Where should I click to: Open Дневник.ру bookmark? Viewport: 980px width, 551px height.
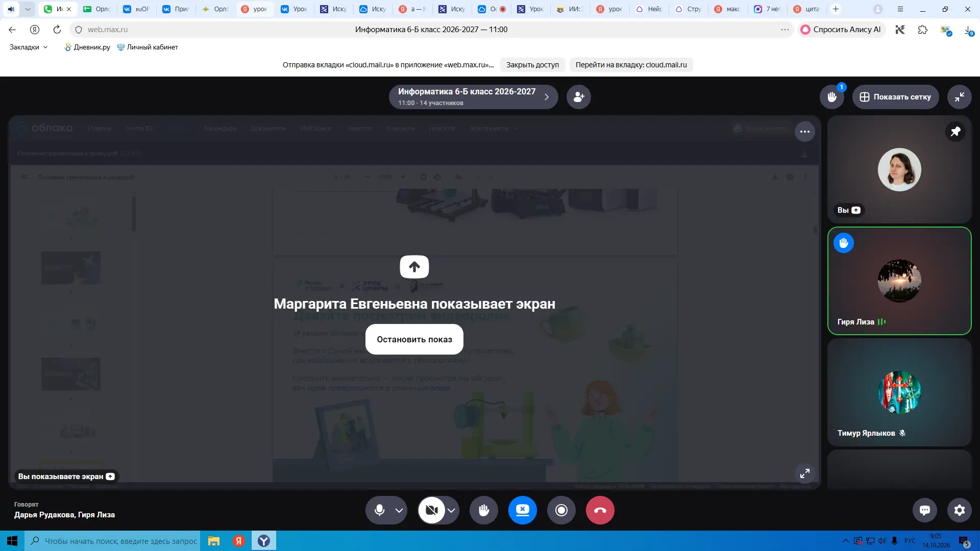click(87, 47)
